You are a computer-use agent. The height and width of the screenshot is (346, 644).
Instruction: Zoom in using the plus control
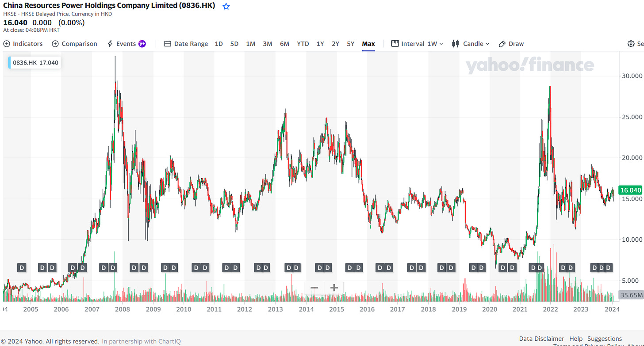(x=333, y=288)
